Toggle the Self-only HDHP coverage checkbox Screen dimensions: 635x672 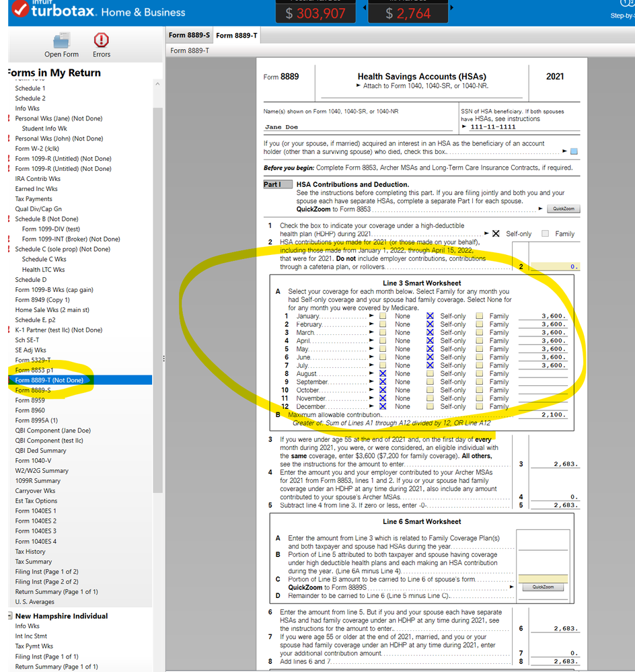pyautogui.click(x=496, y=233)
